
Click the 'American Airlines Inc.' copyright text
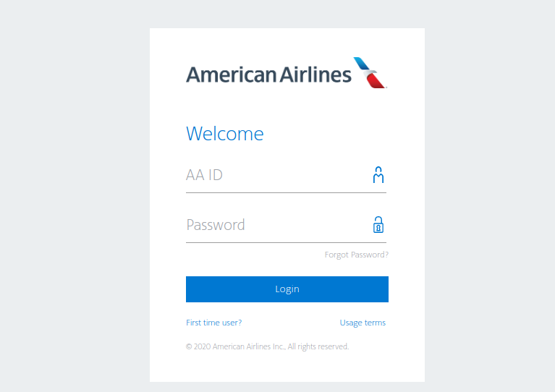249,346
